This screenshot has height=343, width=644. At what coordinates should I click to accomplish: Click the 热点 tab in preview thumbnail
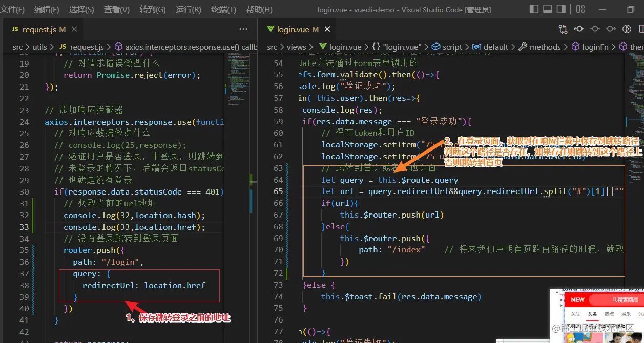(609, 314)
